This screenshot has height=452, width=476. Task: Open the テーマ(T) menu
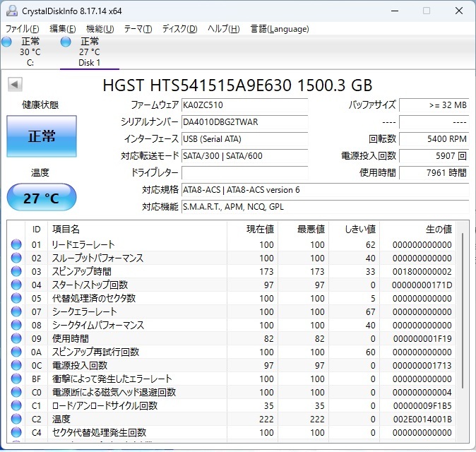[138, 29]
